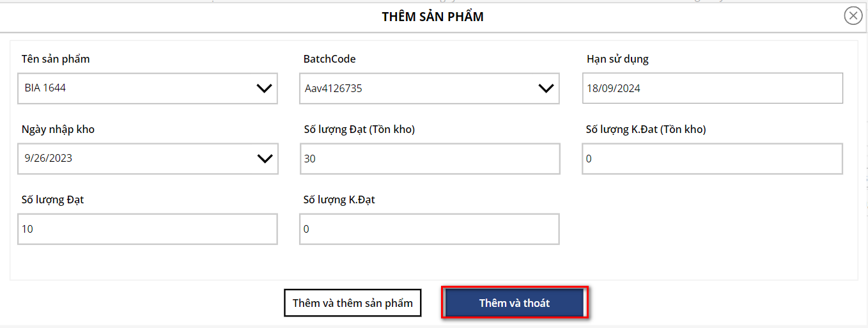Image resolution: width=868 pixels, height=328 pixels.
Task: Expand the Tên sản phẩm dropdown arrow
Action: (x=264, y=88)
